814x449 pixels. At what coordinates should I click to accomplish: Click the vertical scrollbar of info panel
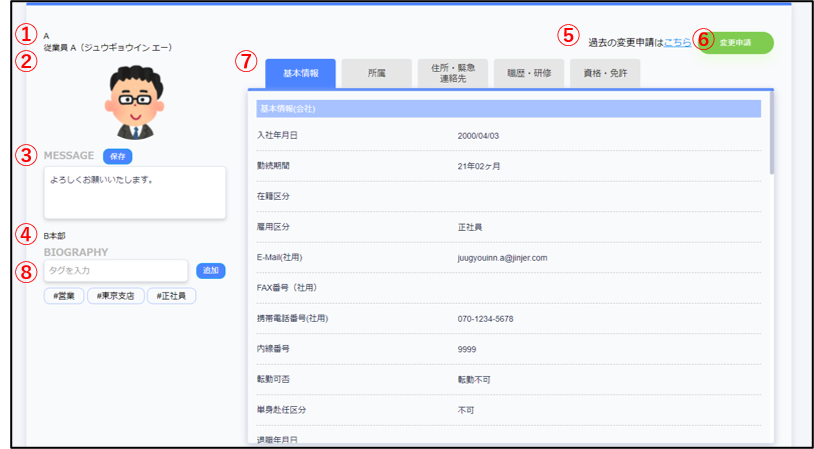[771, 150]
